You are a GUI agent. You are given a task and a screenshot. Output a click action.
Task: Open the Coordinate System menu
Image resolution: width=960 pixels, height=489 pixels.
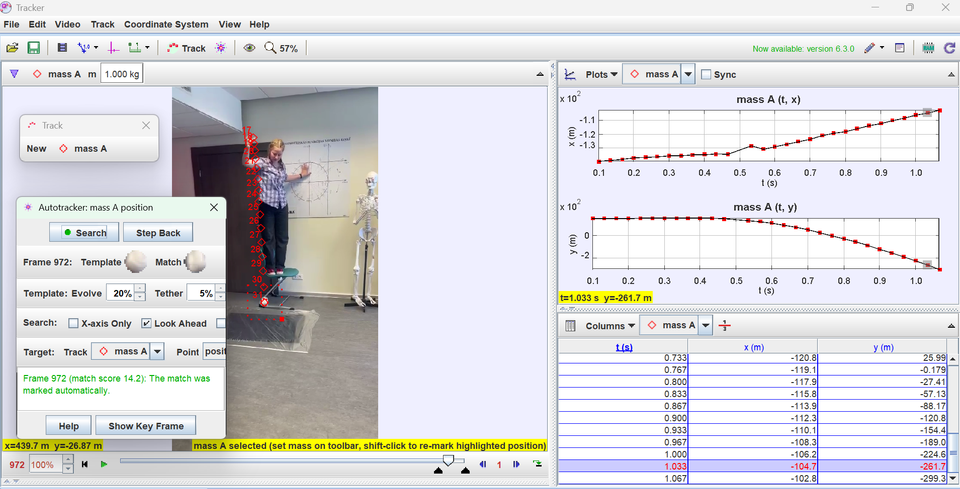click(166, 24)
